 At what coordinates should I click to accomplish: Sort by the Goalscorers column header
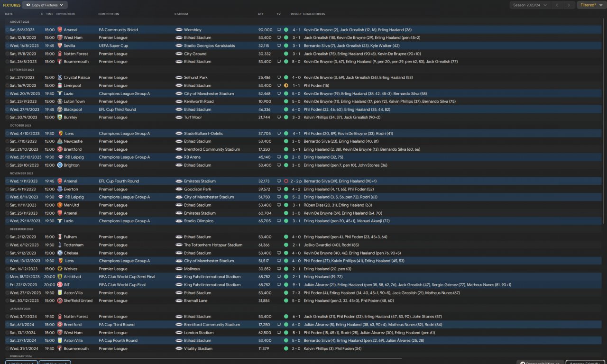click(313, 14)
